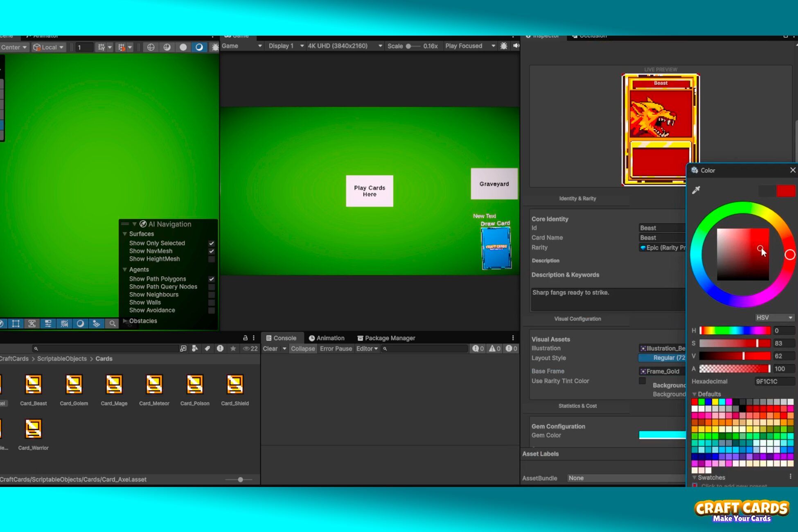Toggle scene view grid visibility icon
This screenshot has width=798, height=532.
[101, 47]
